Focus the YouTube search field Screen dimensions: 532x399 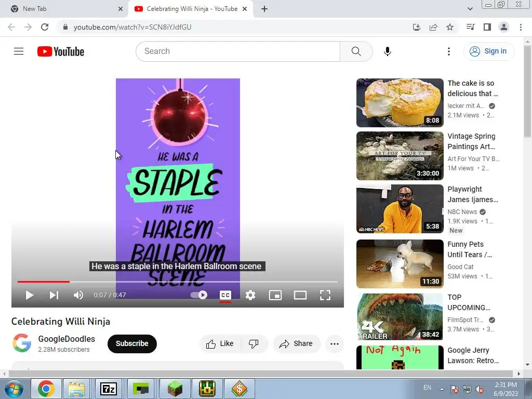pyautogui.click(x=238, y=51)
